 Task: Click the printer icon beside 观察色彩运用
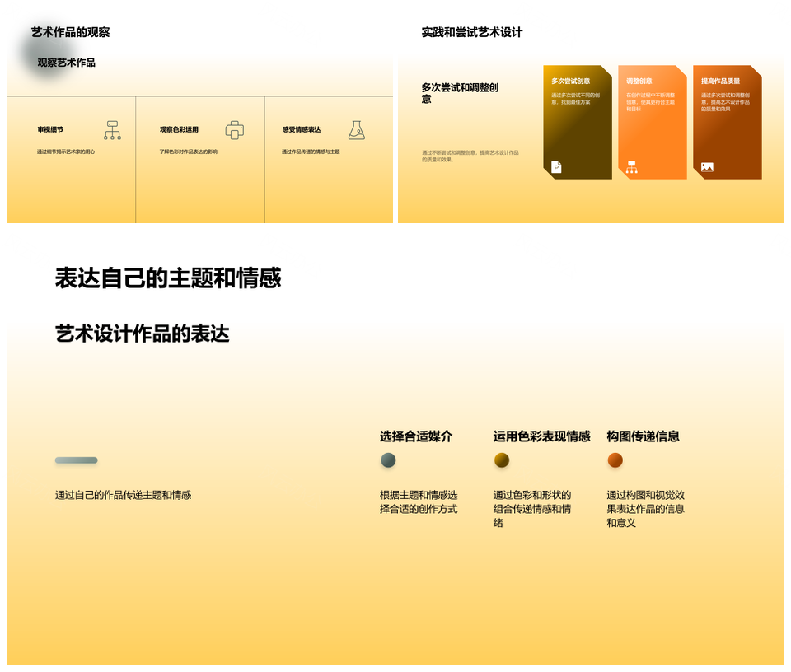(x=235, y=130)
